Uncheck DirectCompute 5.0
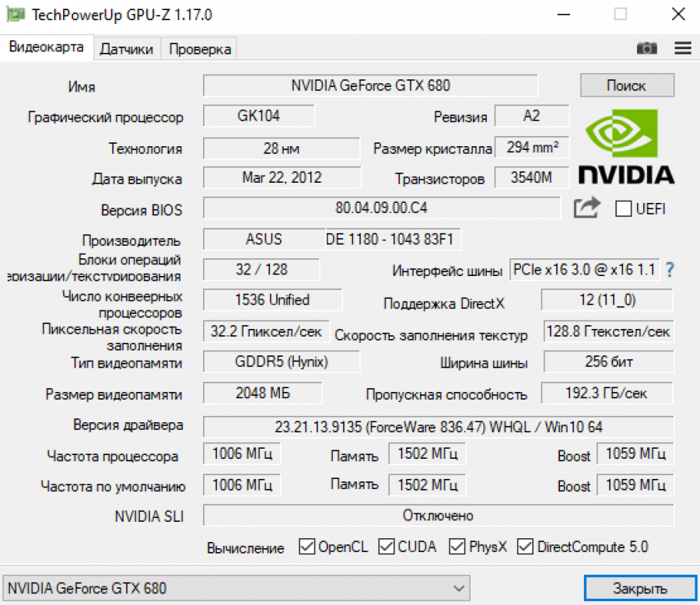The image size is (700, 605). point(525,547)
